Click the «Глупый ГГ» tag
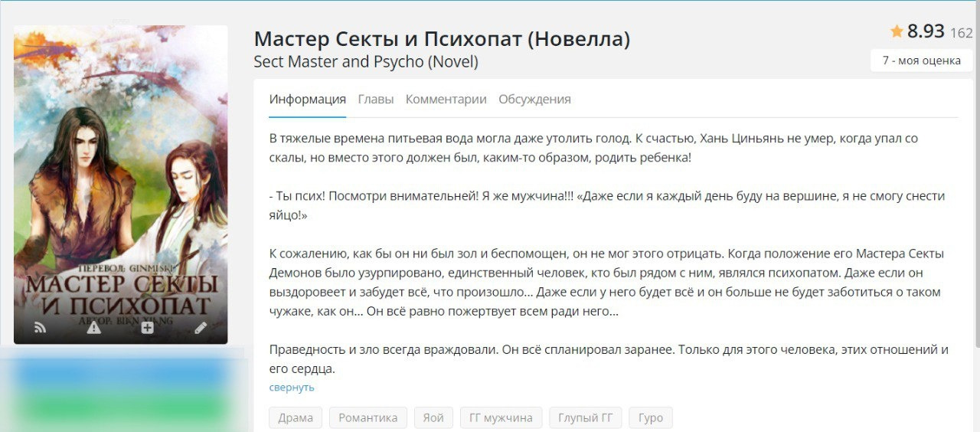Screen dimensions: 980x432 click(585, 417)
